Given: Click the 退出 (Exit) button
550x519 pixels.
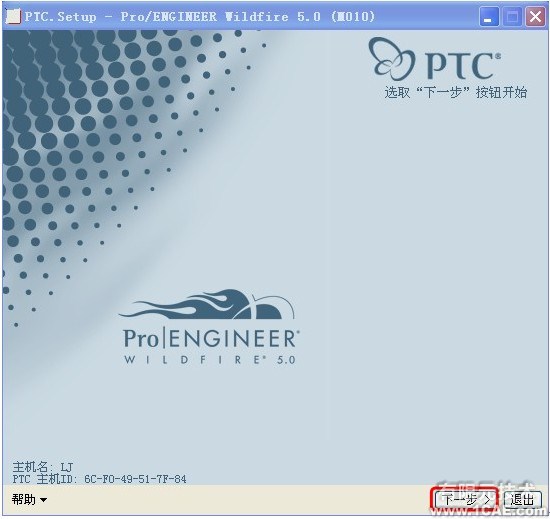Looking at the screenshot, I should (x=522, y=499).
